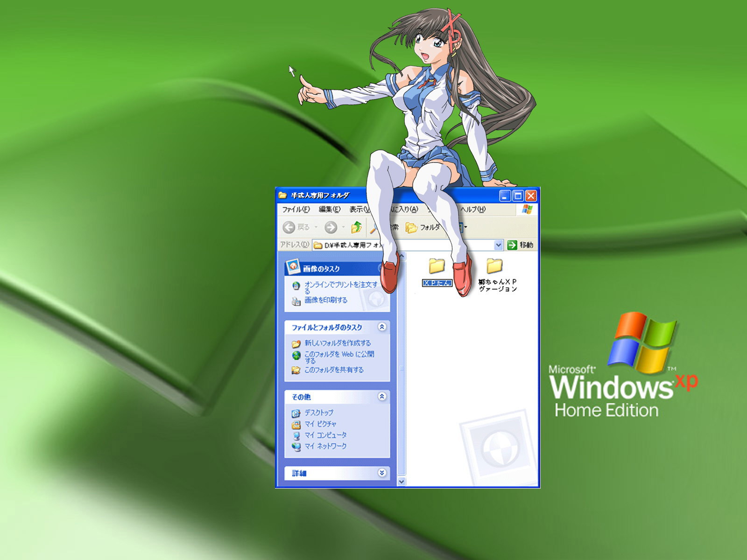Viewport: 747px width, 560px height.
Task: Click the green 移動 (Go) arrow button
Action: coord(512,245)
